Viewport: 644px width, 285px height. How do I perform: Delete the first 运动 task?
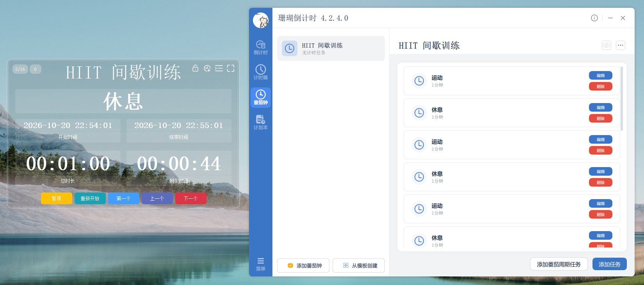(601, 86)
